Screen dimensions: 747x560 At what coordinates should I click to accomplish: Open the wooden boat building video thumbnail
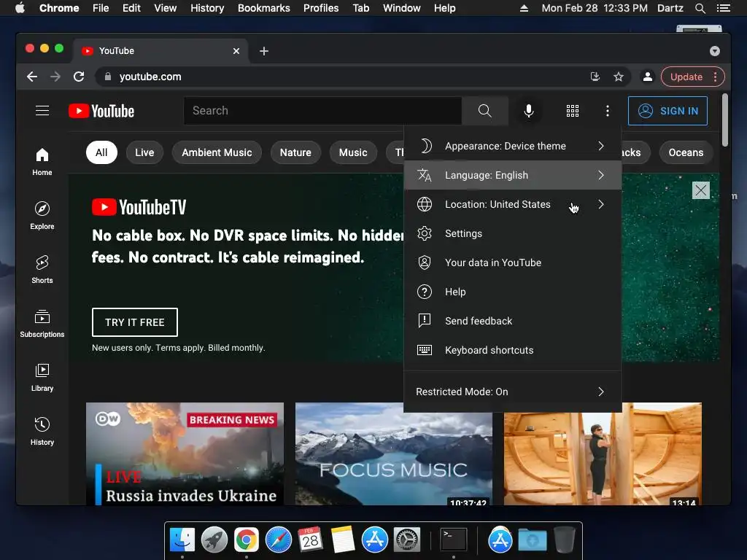(603, 454)
